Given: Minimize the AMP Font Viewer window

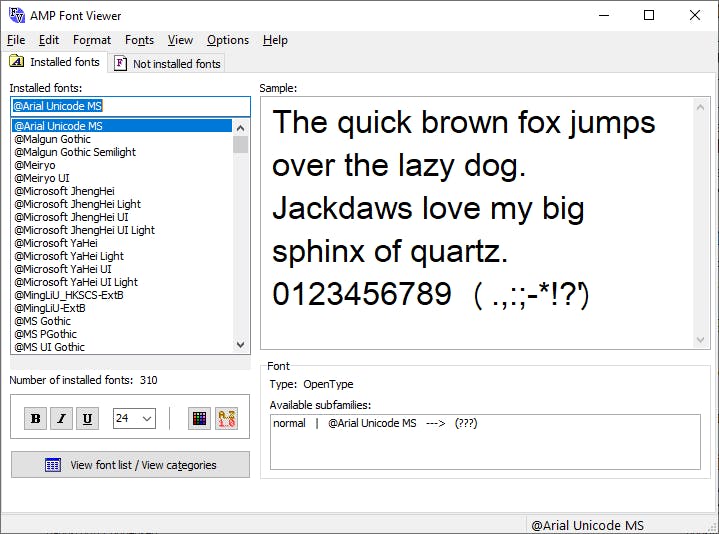Looking at the screenshot, I should pyautogui.click(x=604, y=15).
